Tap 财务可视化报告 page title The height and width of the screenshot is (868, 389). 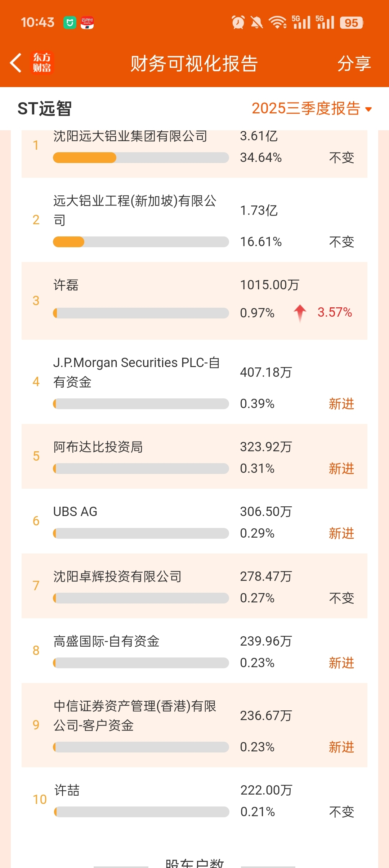tap(194, 64)
